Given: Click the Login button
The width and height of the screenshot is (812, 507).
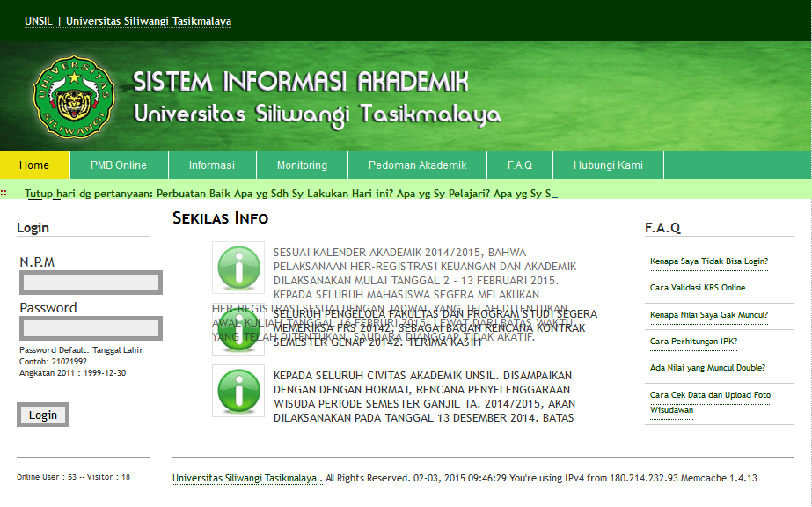Looking at the screenshot, I should (x=43, y=415).
